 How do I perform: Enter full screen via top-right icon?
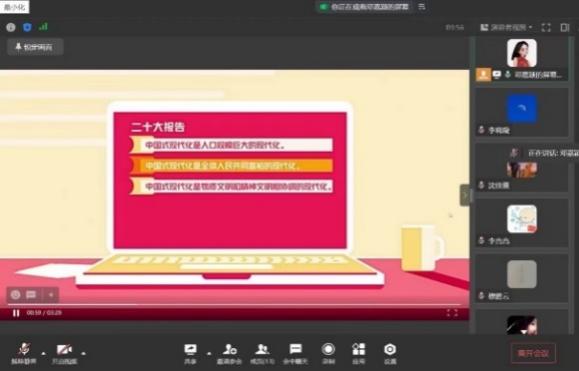point(546,27)
